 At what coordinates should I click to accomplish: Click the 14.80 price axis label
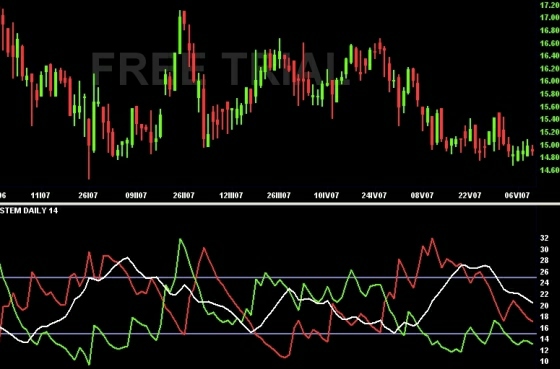tap(550, 157)
